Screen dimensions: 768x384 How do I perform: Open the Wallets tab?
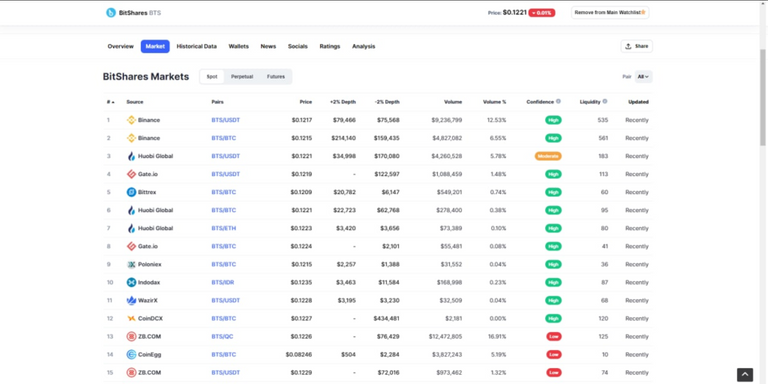[x=239, y=46]
